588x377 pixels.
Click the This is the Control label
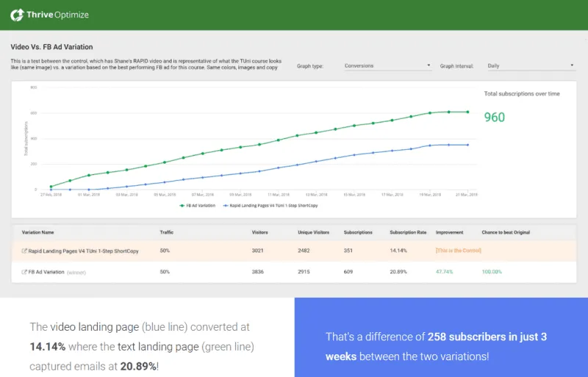(458, 250)
